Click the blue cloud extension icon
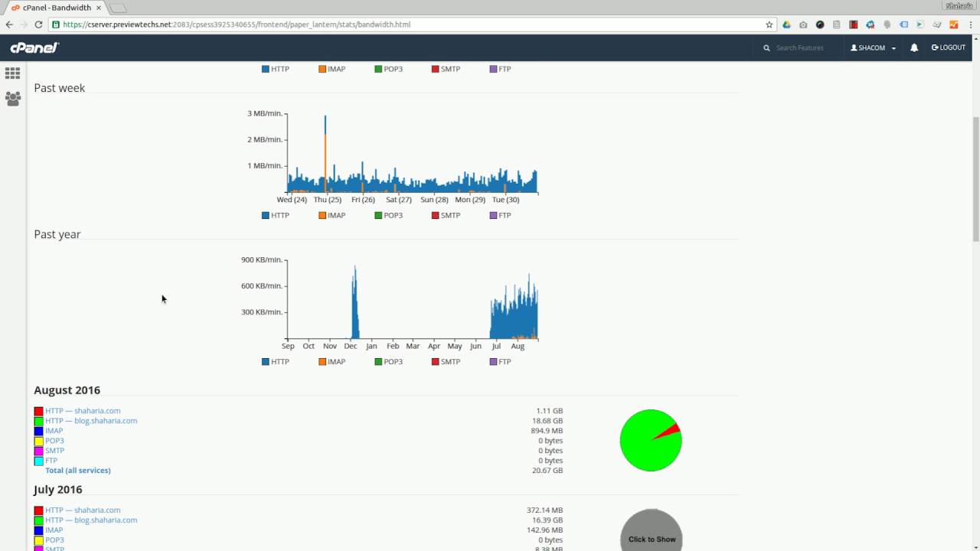The width and height of the screenshot is (980, 551). (x=871, y=24)
